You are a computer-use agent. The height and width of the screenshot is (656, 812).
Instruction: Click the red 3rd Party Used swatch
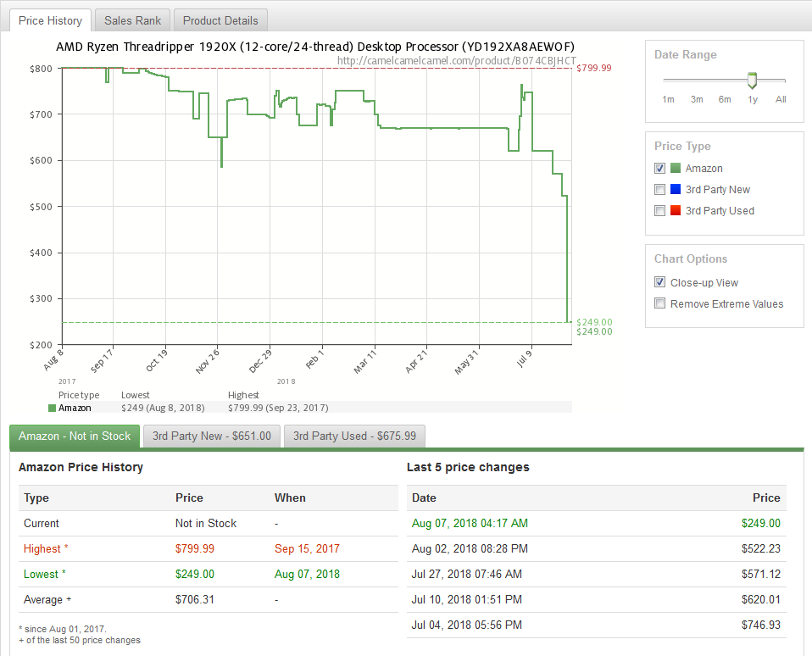676,210
